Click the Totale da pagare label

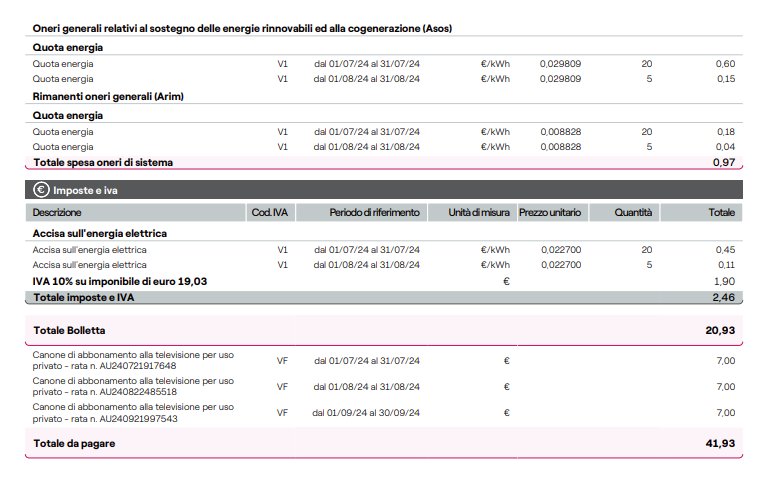pos(73,443)
